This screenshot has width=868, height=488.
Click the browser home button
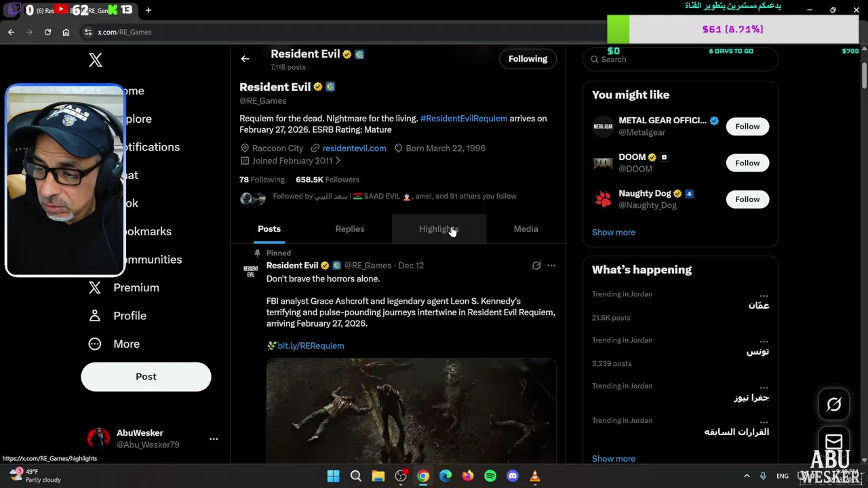[66, 32]
